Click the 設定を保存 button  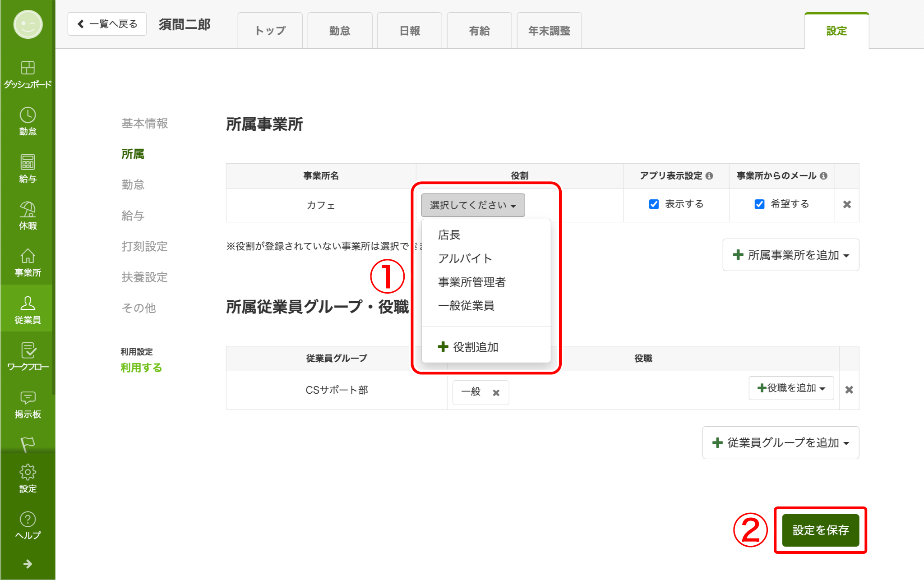point(821,530)
